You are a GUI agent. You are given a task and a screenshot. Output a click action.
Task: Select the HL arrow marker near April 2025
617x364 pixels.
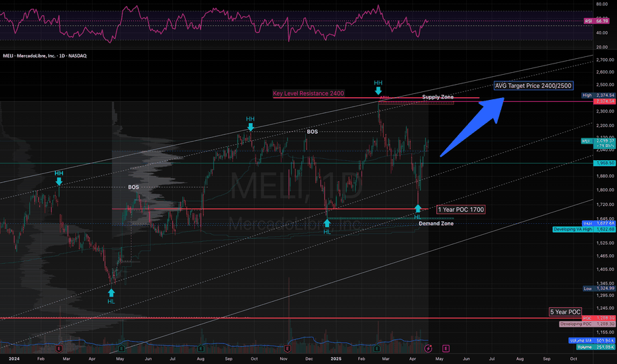[x=418, y=208]
